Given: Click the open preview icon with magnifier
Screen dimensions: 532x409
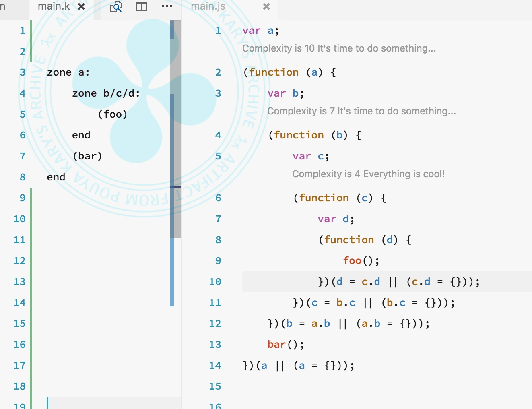Looking at the screenshot, I should pos(116,7).
